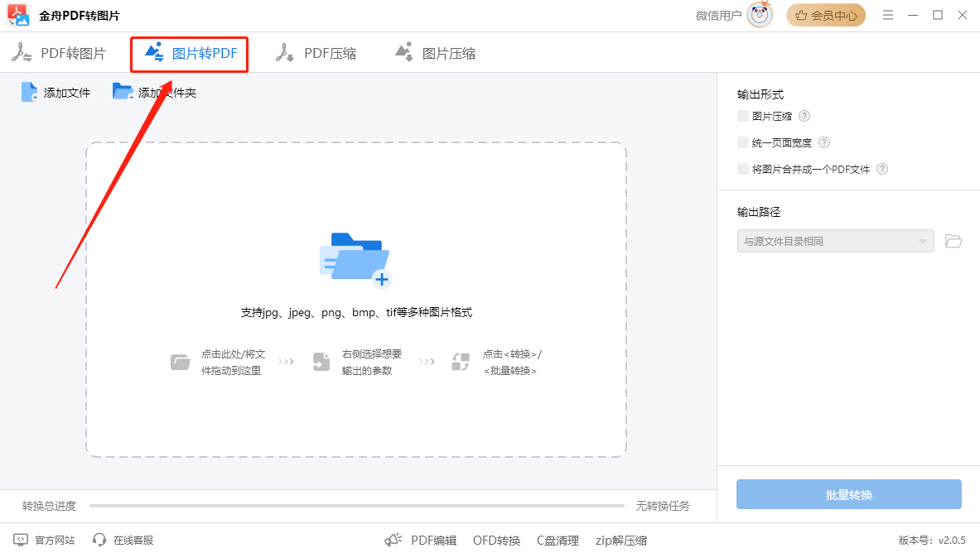
Task: Open the 会员中心 member center
Action: (825, 15)
